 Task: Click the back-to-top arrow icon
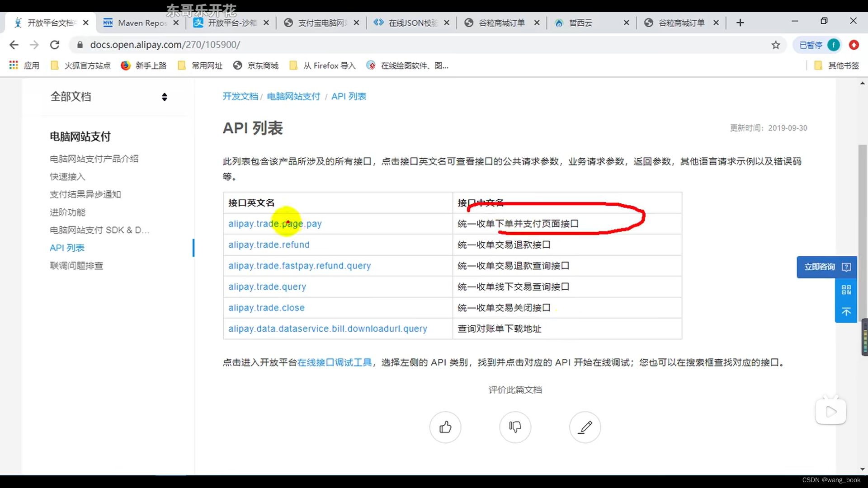point(846,312)
